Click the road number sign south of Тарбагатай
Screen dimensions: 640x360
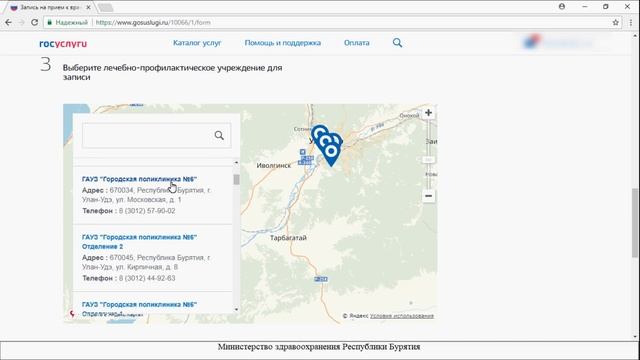pyautogui.click(x=321, y=279)
